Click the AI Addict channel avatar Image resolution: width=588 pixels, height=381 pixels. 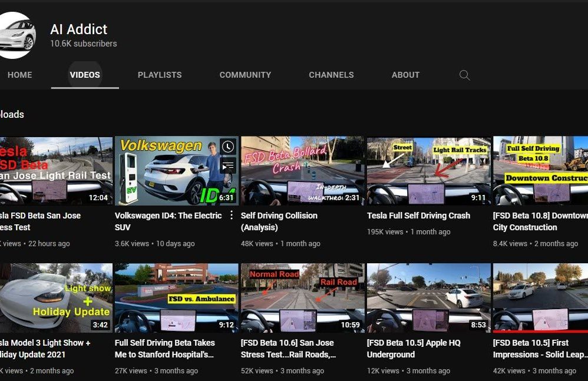click(15, 35)
